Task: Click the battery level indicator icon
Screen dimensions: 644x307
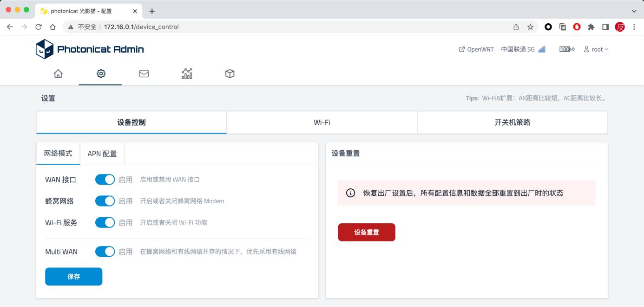Action: click(565, 48)
